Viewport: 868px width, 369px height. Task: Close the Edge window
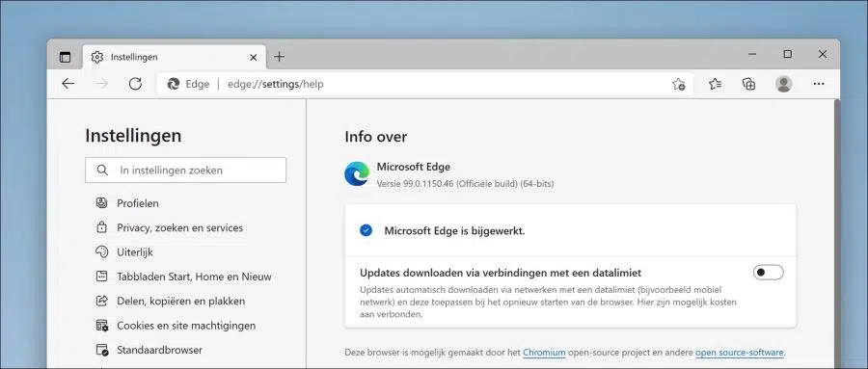(823, 54)
